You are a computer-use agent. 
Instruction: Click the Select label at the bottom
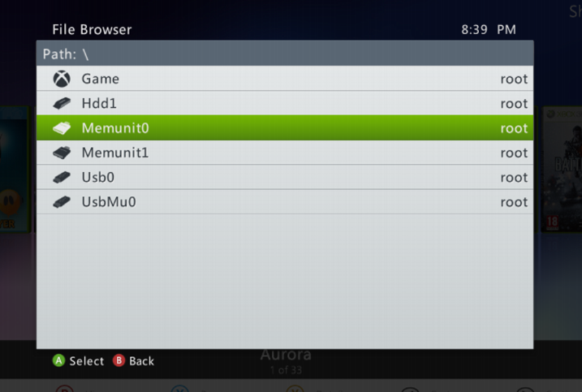click(87, 361)
